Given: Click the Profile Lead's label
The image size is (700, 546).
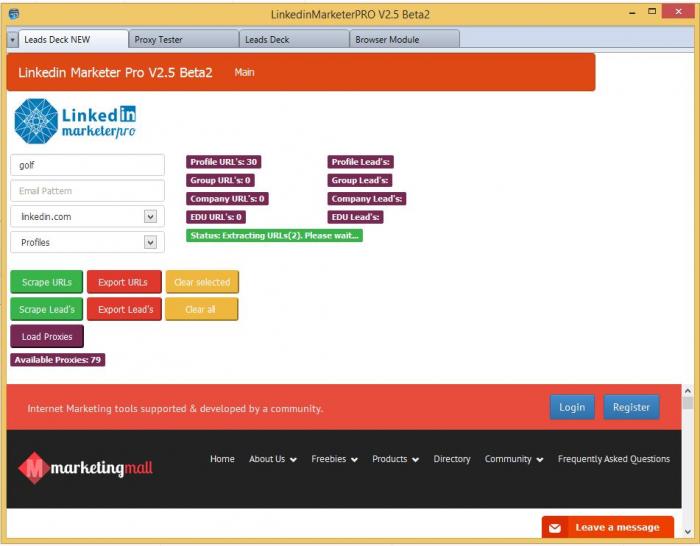Looking at the screenshot, I should [360, 162].
